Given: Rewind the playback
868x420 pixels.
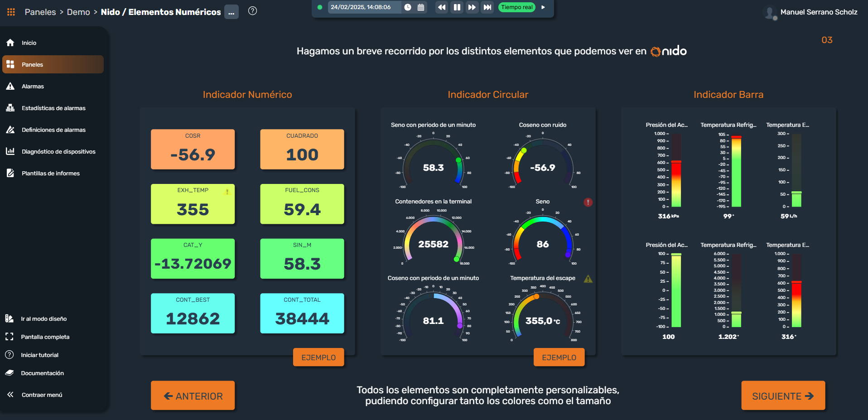Looking at the screenshot, I should point(442,7).
